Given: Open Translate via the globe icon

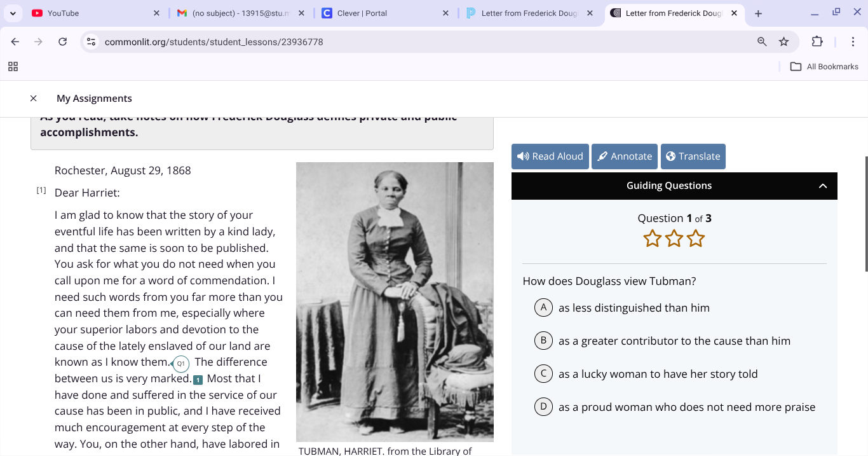Looking at the screenshot, I should pos(671,156).
